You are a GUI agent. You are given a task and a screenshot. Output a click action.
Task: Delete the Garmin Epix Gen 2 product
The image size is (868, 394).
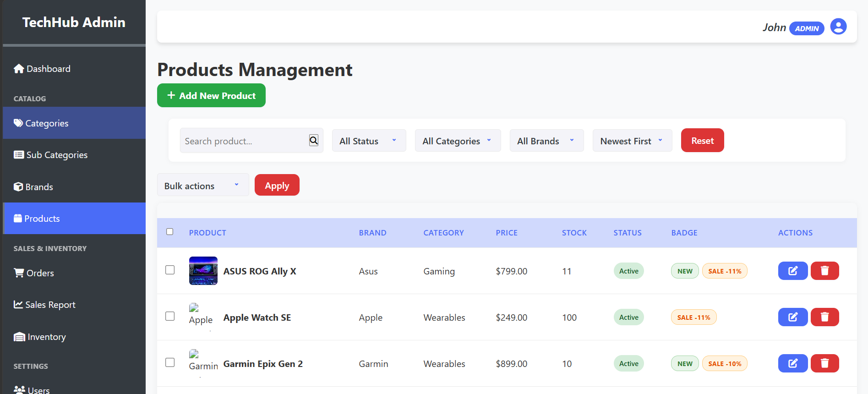(x=825, y=363)
